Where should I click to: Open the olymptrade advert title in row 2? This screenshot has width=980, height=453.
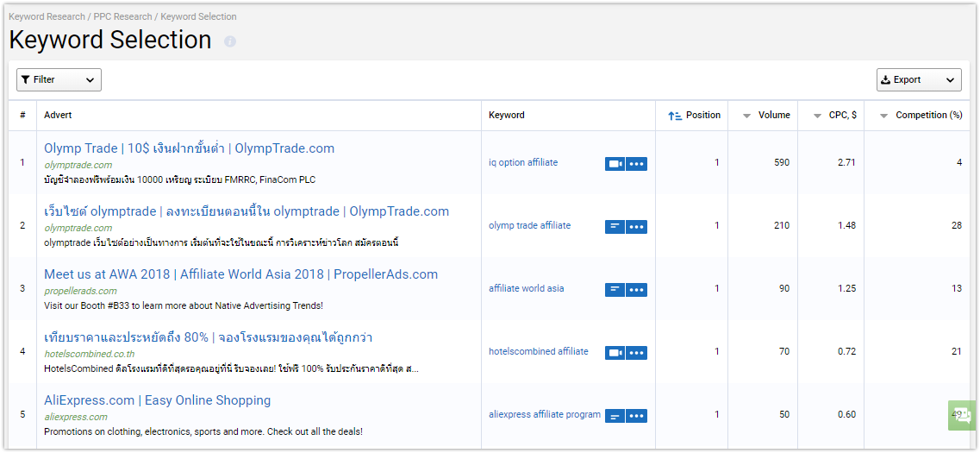click(x=247, y=211)
